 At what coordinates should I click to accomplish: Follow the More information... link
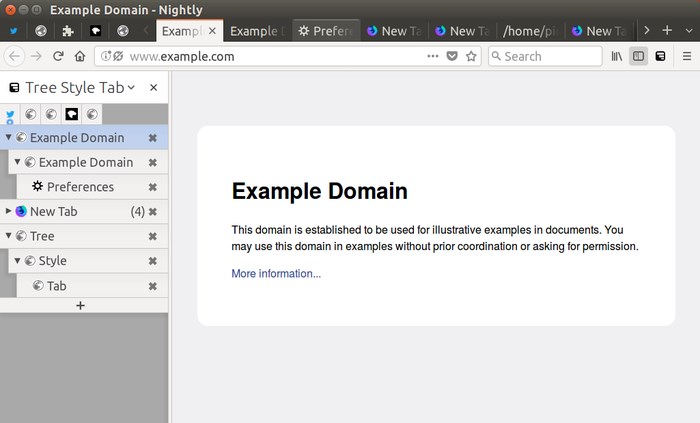[276, 274]
